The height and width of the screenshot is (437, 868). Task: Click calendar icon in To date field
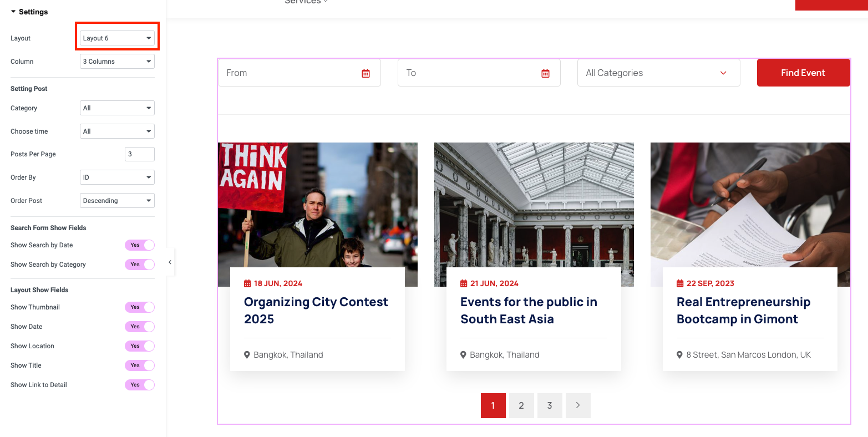click(545, 73)
